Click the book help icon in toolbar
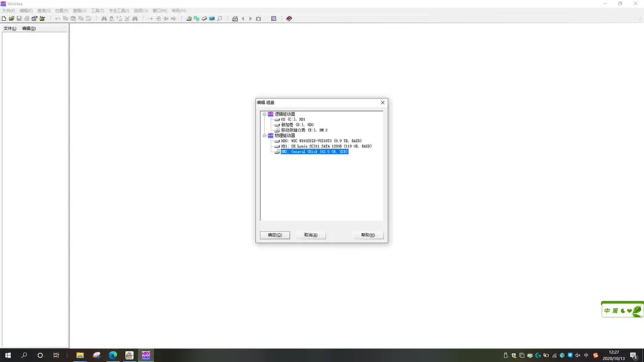The width and height of the screenshot is (644, 362). point(289,18)
